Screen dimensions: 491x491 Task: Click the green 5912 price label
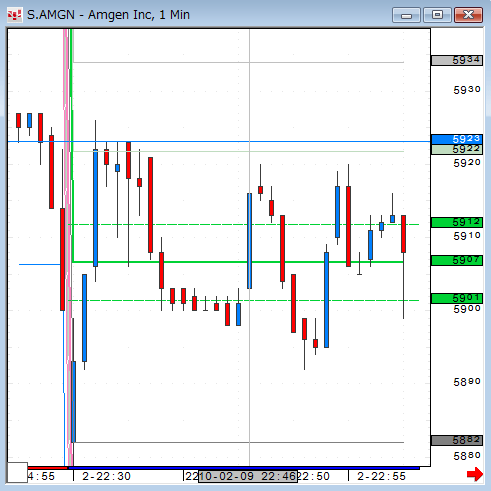[x=457, y=222]
